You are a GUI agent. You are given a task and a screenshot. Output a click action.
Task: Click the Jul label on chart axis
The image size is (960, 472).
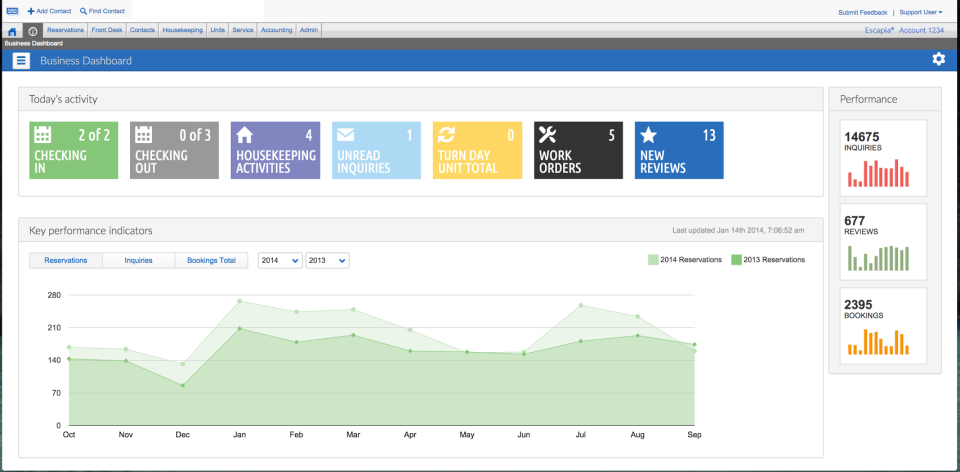tap(580, 435)
